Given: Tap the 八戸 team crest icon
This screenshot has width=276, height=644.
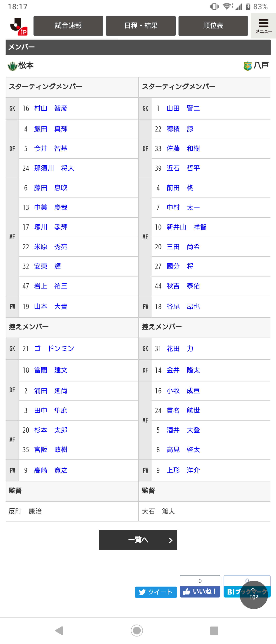Looking at the screenshot, I should click(x=247, y=66).
